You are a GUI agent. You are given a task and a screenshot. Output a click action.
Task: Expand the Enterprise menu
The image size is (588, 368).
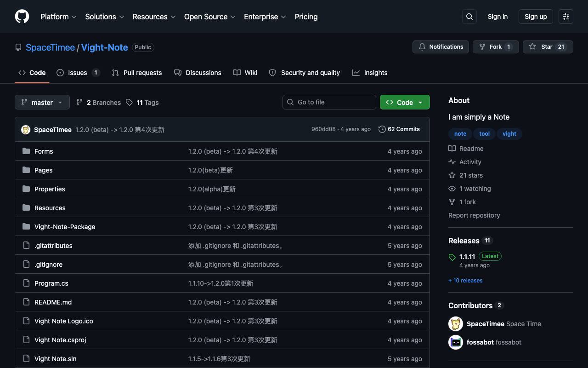[x=265, y=17]
